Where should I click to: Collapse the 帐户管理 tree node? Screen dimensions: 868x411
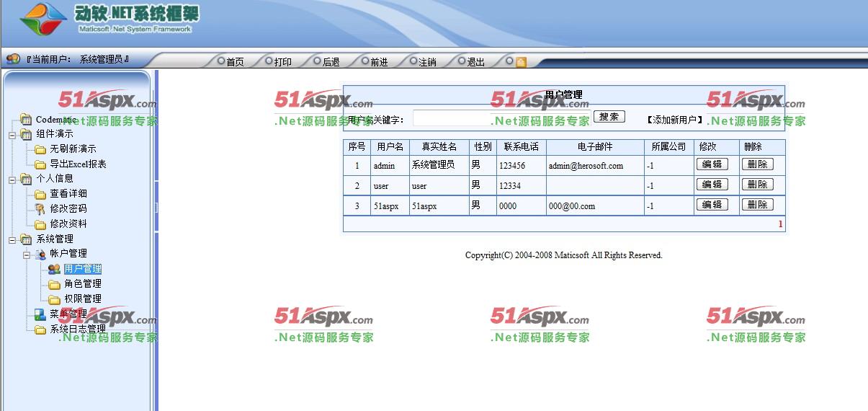pyautogui.click(x=26, y=255)
